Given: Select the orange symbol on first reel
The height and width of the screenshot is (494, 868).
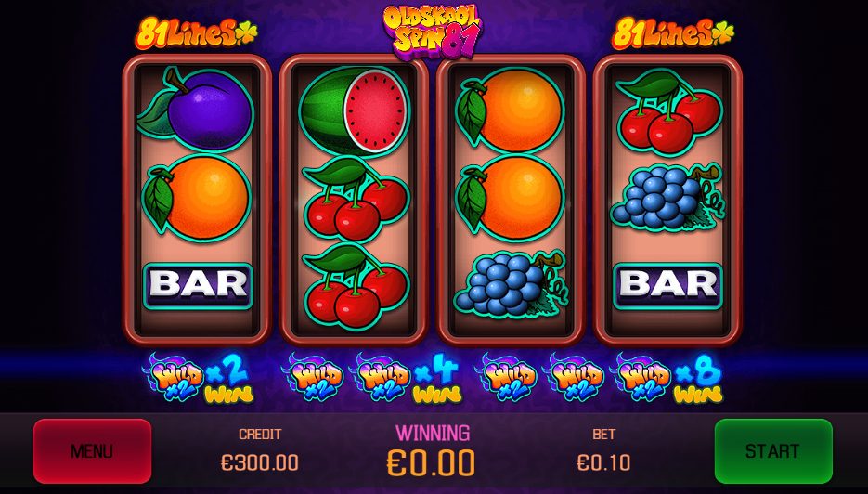Looking at the screenshot, I should point(197,198).
